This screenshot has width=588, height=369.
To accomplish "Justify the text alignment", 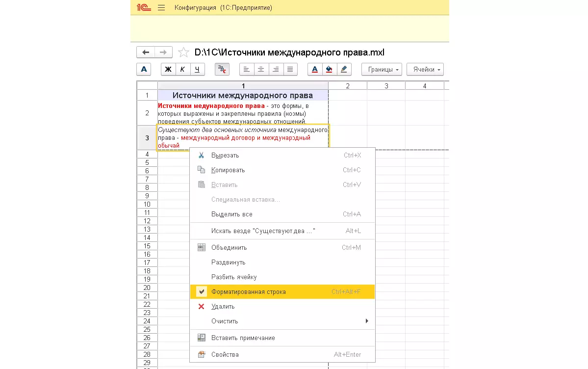I will click(290, 69).
